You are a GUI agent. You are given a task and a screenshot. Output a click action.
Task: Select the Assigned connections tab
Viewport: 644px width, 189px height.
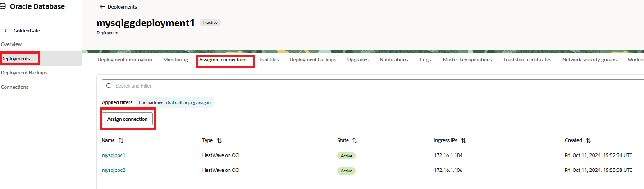pyautogui.click(x=223, y=60)
